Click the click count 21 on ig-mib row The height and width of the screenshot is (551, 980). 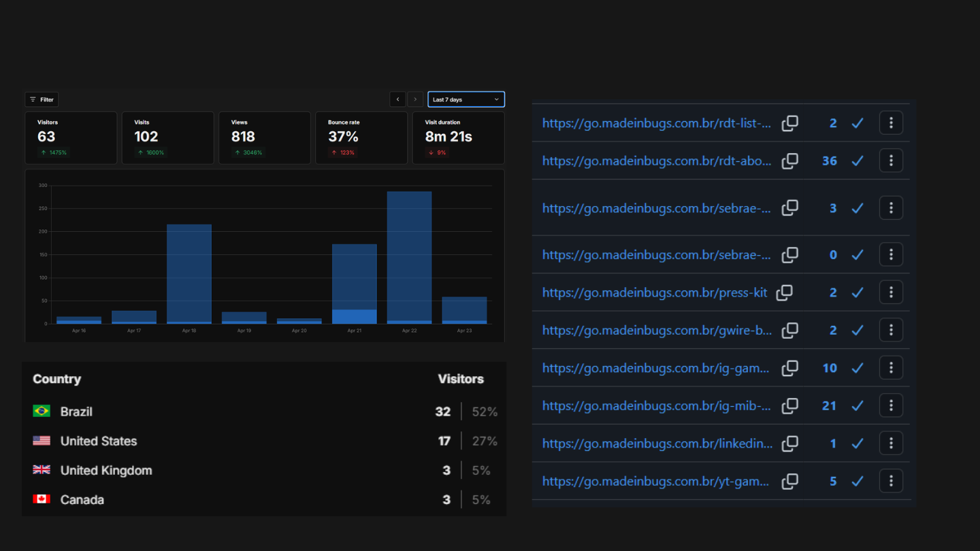(x=829, y=406)
